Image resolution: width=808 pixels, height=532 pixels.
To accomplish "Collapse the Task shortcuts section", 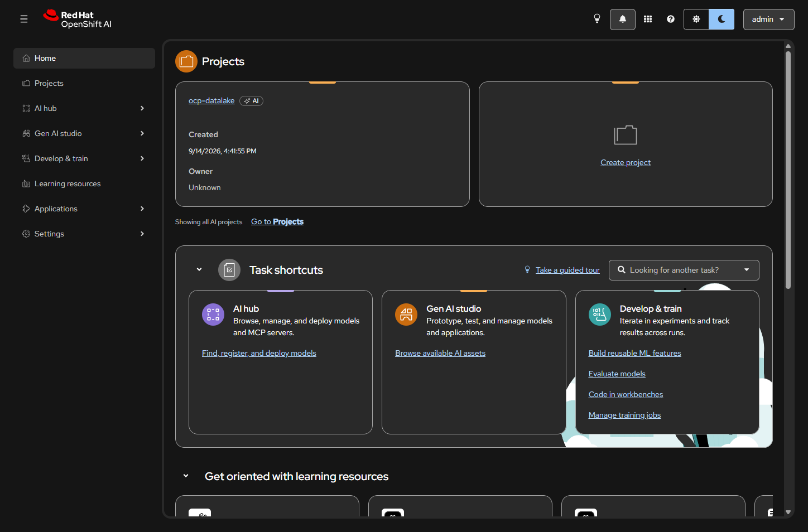I will [199, 270].
